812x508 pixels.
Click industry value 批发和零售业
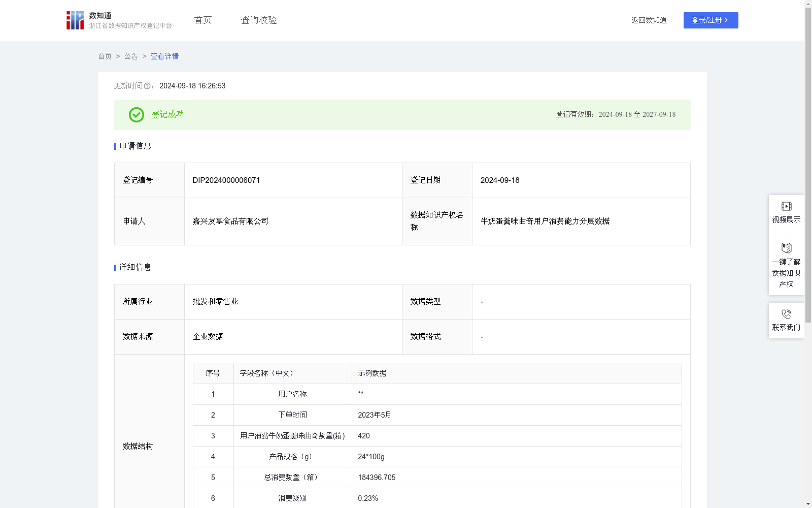click(x=215, y=302)
